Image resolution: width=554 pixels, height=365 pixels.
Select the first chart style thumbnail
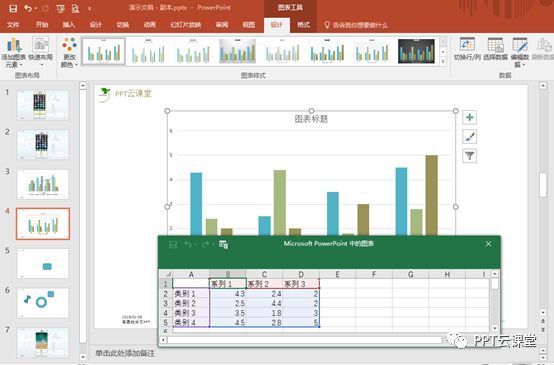click(104, 52)
